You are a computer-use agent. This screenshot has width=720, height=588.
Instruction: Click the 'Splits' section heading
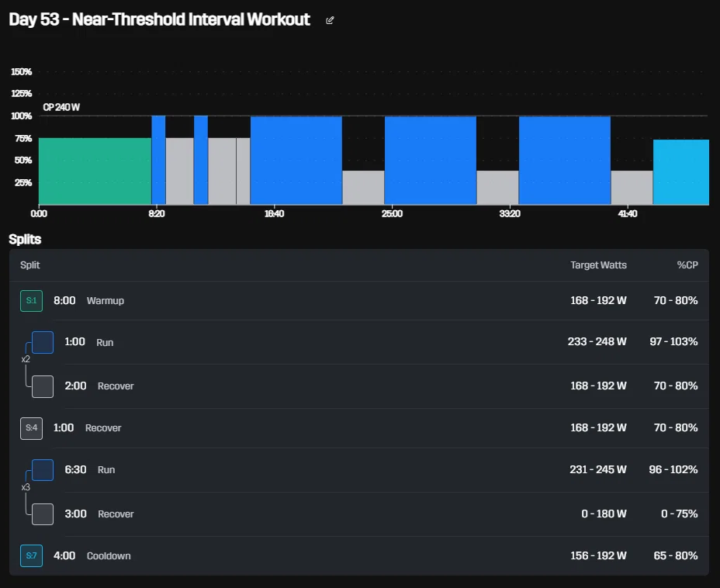click(x=25, y=239)
